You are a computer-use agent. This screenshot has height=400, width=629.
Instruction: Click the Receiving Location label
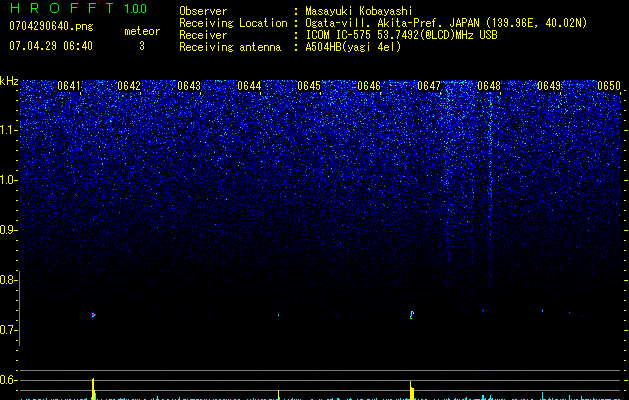point(233,23)
